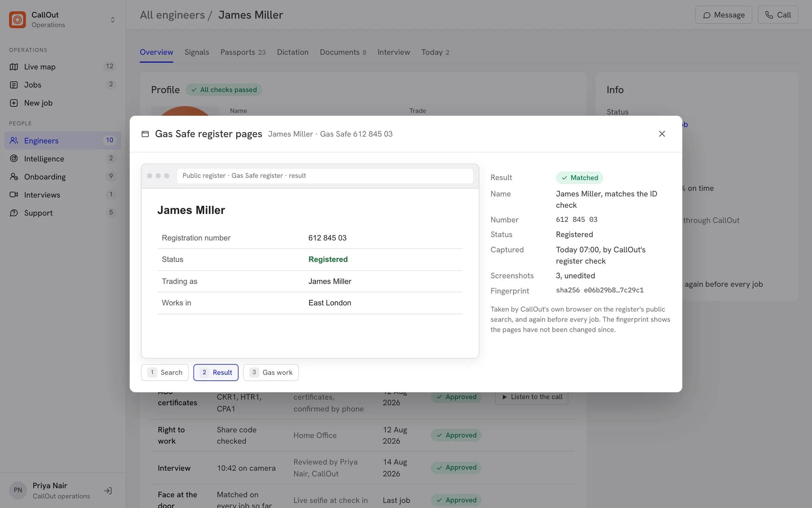812x508 pixels.
Task: Click the James Miller register page heading
Action: click(191, 210)
